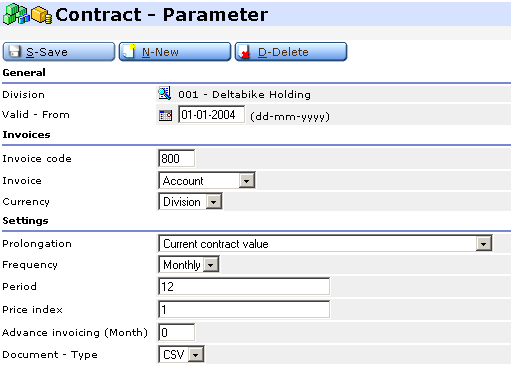Open the Division lookup magnifier icon
The image size is (511, 374).
(165, 94)
